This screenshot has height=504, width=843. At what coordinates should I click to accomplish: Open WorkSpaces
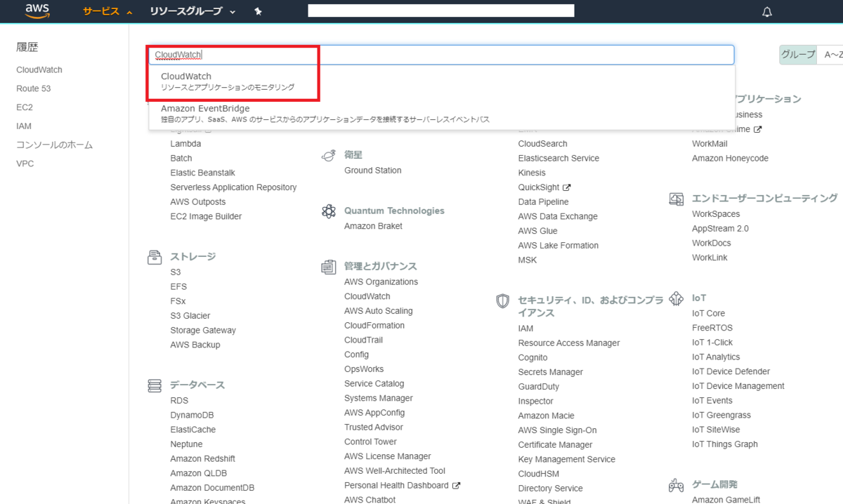pos(716,214)
